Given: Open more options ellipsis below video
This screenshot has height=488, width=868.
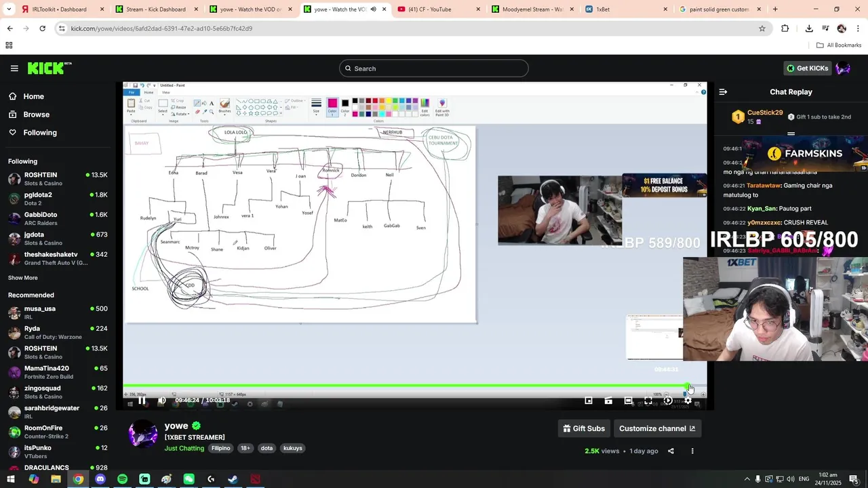Looking at the screenshot, I should coord(692,451).
